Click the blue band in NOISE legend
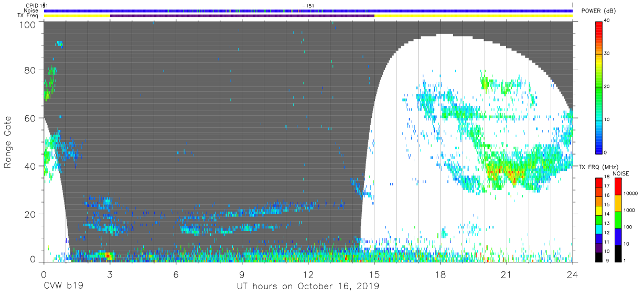 click(x=618, y=236)
